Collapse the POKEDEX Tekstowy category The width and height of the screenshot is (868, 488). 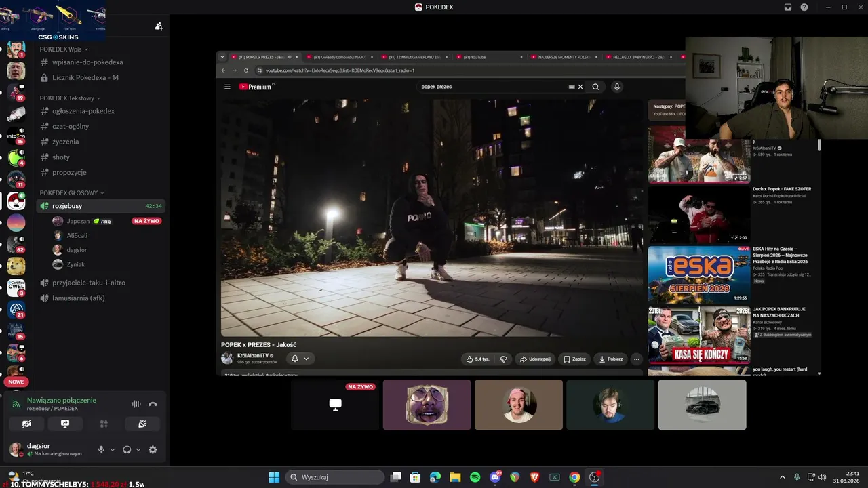(x=70, y=98)
